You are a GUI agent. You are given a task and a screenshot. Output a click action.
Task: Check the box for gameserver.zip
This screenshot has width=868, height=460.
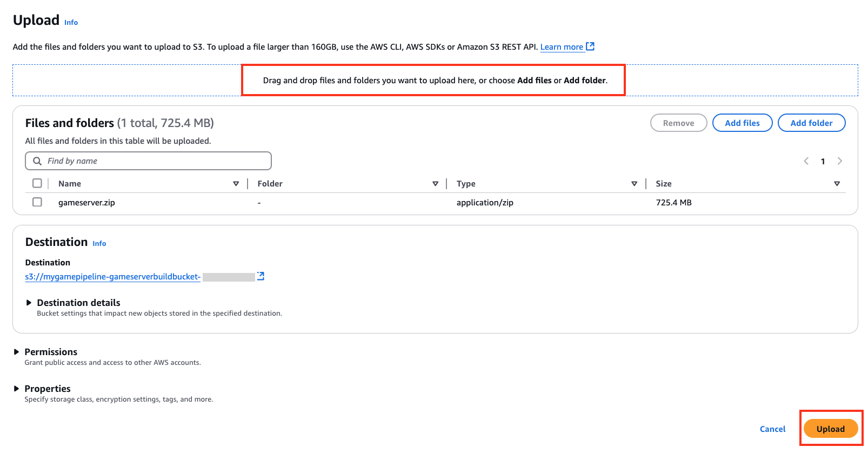37,202
